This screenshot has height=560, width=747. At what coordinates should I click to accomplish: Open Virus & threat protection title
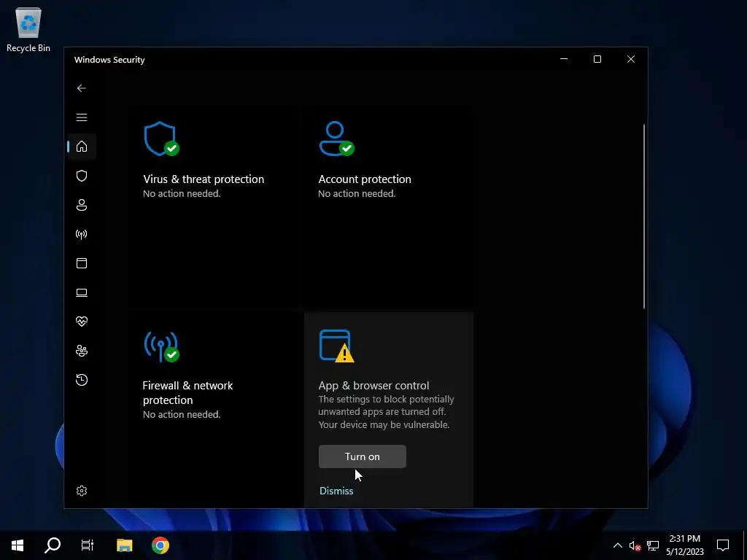[x=204, y=179]
